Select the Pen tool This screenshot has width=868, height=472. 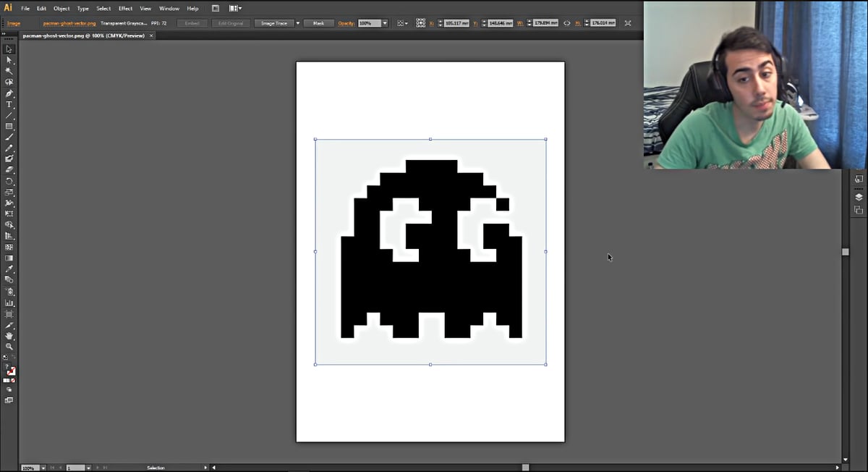9,93
